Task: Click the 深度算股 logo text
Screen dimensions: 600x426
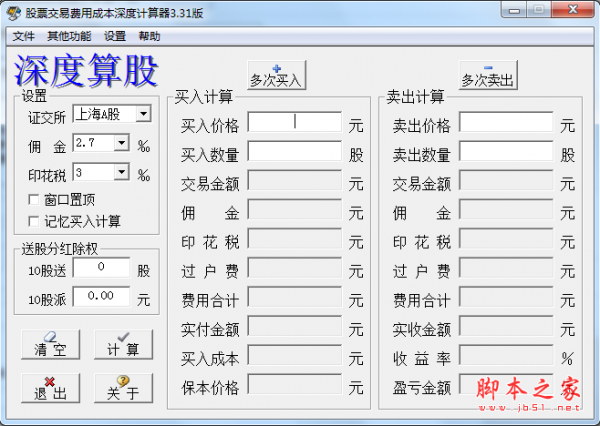Action: [x=86, y=70]
